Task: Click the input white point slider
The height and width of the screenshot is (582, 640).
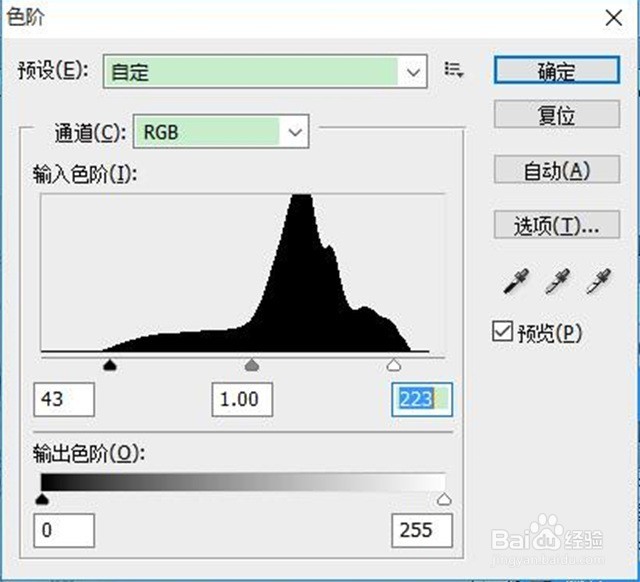Action: tap(393, 364)
